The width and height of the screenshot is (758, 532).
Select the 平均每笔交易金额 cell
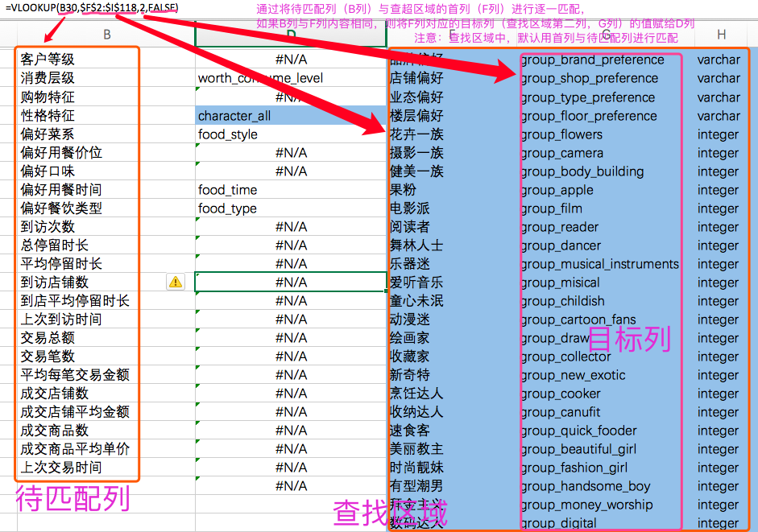[x=106, y=374]
